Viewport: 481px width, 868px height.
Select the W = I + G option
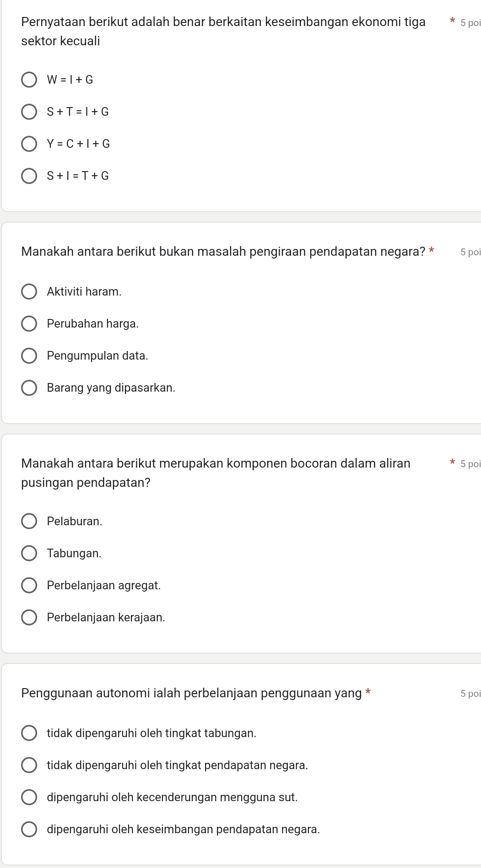pyautogui.click(x=29, y=80)
